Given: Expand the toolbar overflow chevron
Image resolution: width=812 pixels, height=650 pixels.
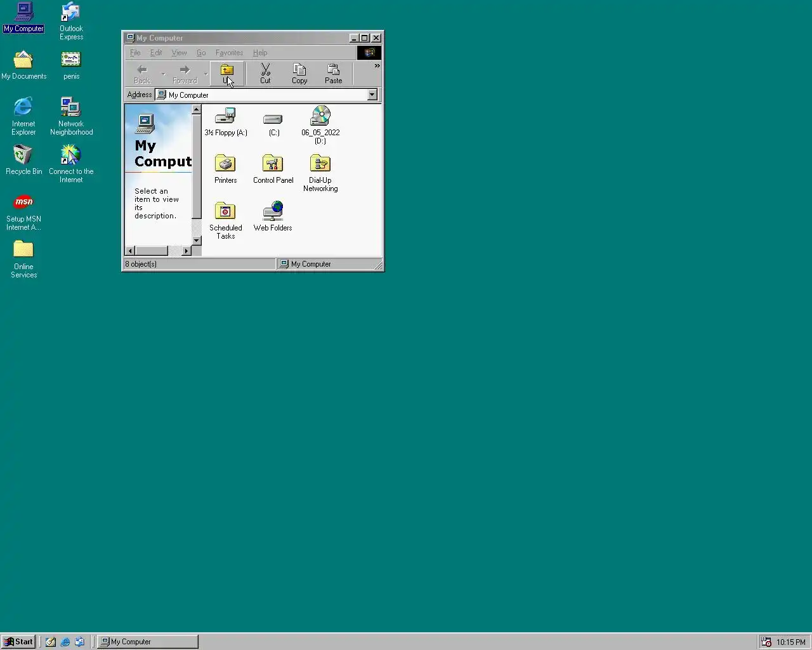Looking at the screenshot, I should (377, 65).
